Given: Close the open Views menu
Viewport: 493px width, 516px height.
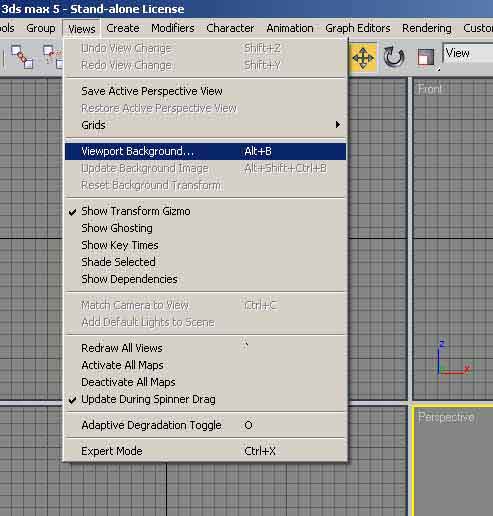Looking at the screenshot, I should click(x=82, y=29).
